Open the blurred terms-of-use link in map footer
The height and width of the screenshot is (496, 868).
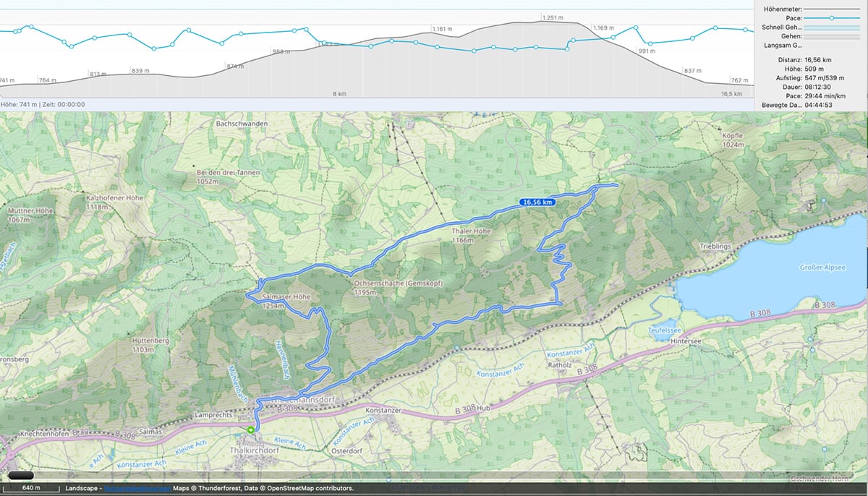pyautogui.click(x=137, y=488)
